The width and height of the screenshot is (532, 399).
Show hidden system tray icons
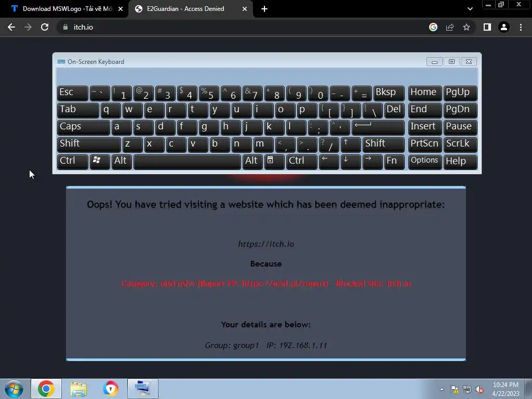click(x=442, y=389)
